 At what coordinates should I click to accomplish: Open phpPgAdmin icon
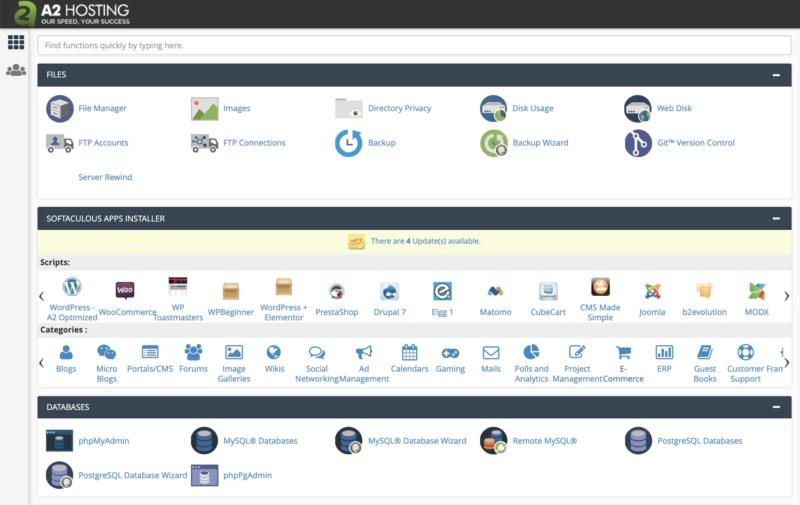coord(205,475)
